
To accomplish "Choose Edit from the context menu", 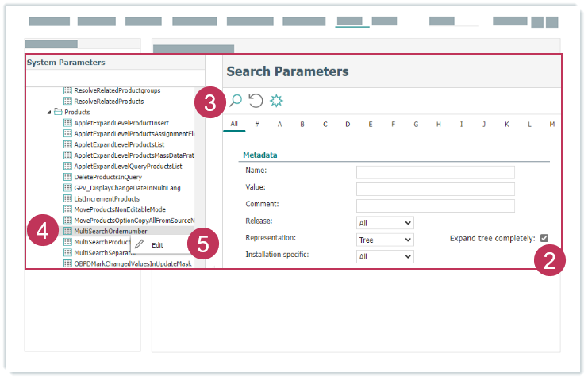I will coord(158,245).
